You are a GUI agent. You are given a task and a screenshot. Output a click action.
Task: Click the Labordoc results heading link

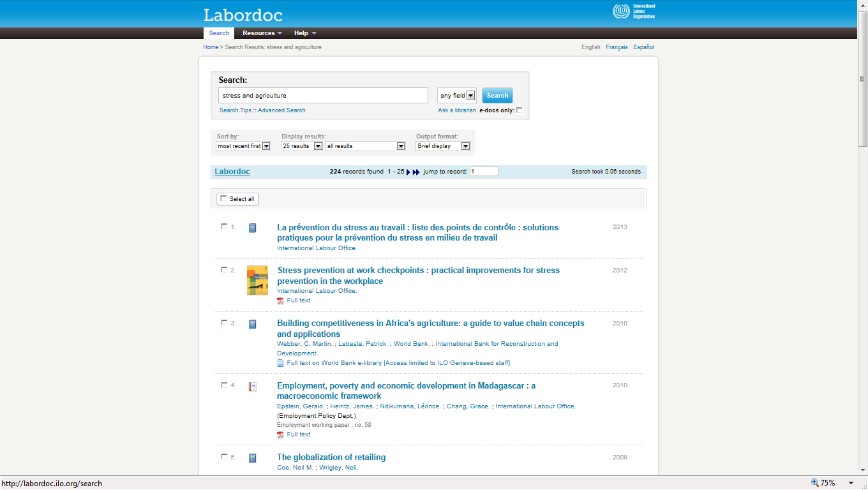point(232,172)
